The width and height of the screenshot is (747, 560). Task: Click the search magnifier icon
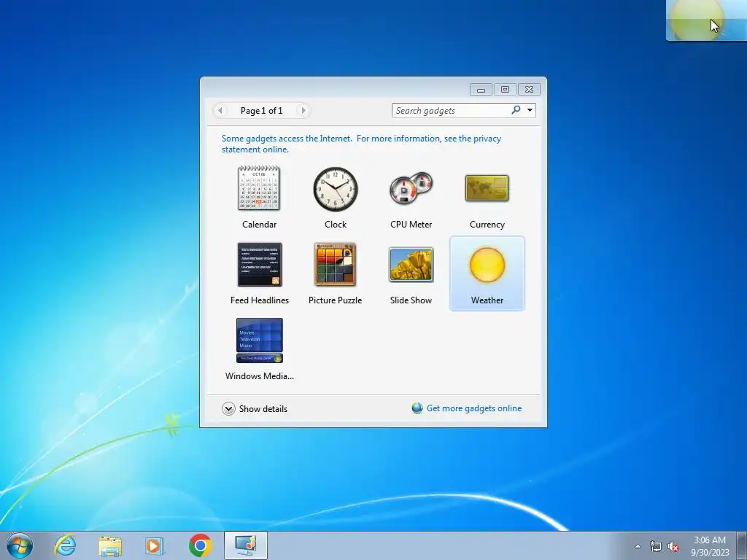516,110
